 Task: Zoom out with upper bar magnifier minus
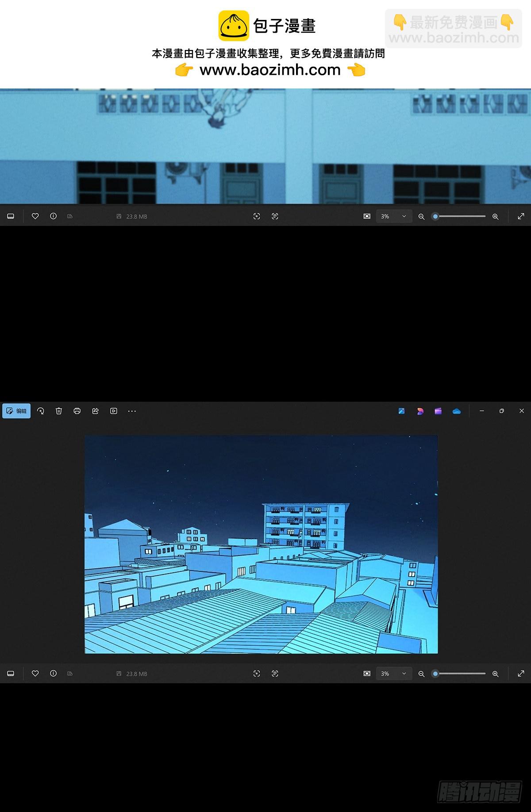(421, 216)
